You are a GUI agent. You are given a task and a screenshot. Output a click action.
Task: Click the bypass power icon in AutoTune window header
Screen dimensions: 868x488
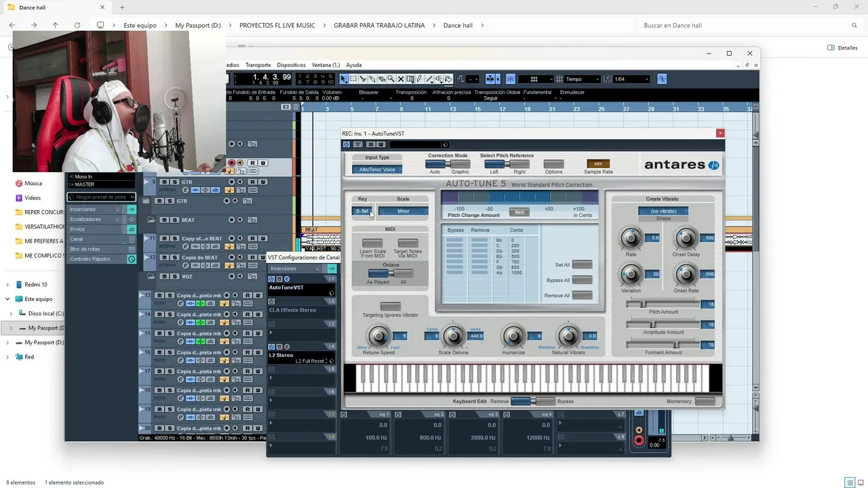pyautogui.click(x=347, y=144)
